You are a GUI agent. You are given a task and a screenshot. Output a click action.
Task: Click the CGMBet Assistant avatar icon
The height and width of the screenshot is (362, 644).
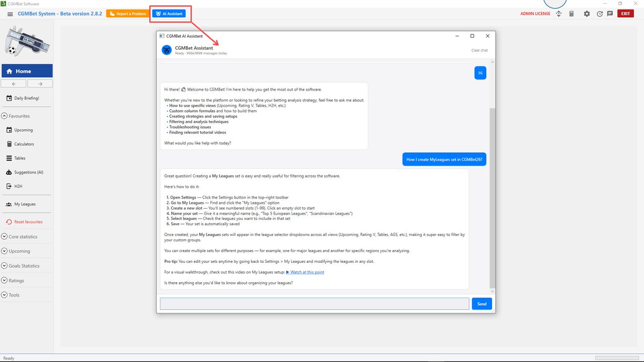(x=166, y=50)
